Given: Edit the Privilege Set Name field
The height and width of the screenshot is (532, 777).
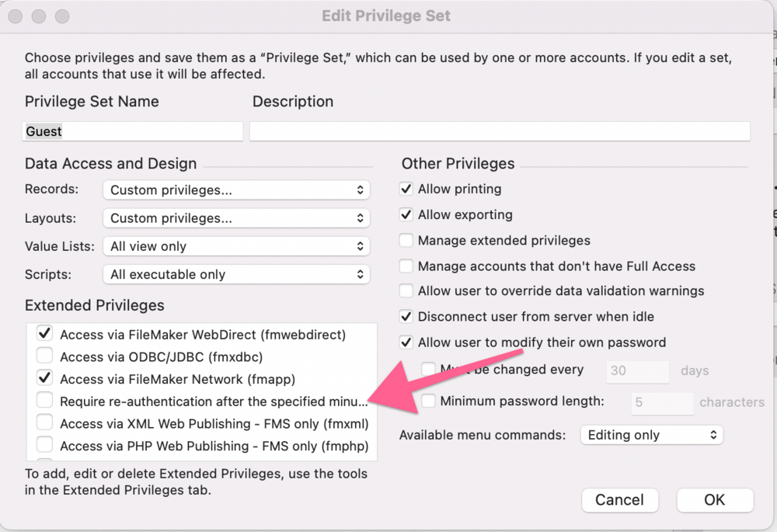Looking at the screenshot, I should tap(132, 130).
